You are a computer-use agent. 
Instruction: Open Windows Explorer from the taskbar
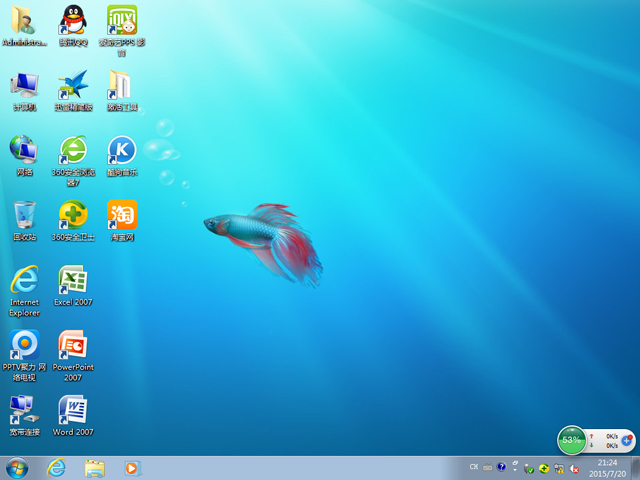click(x=95, y=468)
